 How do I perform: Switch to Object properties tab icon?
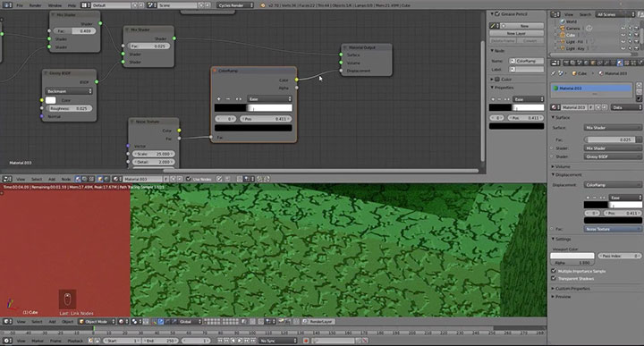tap(593, 63)
